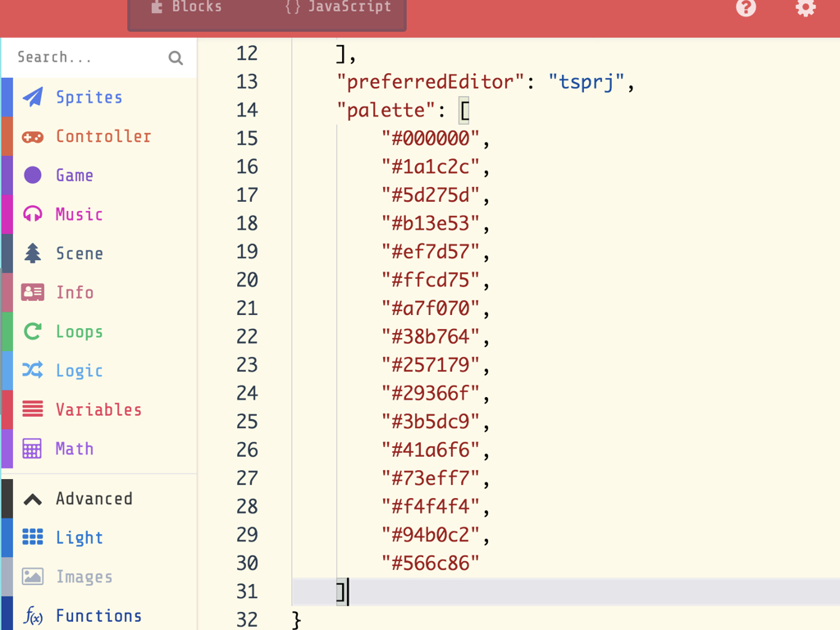Click the "preferredEditor" key text
The image size is (840, 630).
pos(430,82)
